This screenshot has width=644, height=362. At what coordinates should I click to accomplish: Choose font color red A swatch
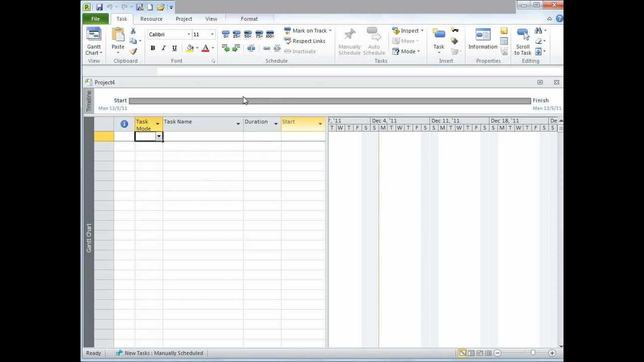click(x=205, y=48)
